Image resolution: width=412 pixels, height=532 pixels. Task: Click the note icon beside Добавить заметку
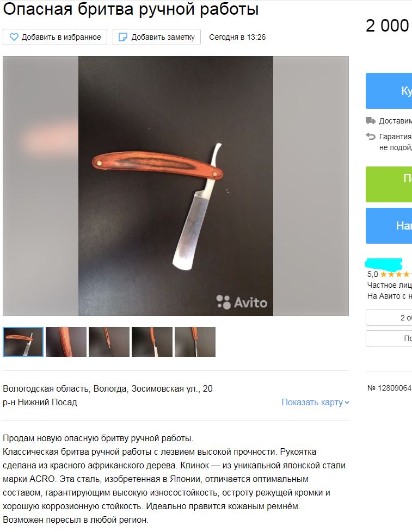tap(123, 37)
